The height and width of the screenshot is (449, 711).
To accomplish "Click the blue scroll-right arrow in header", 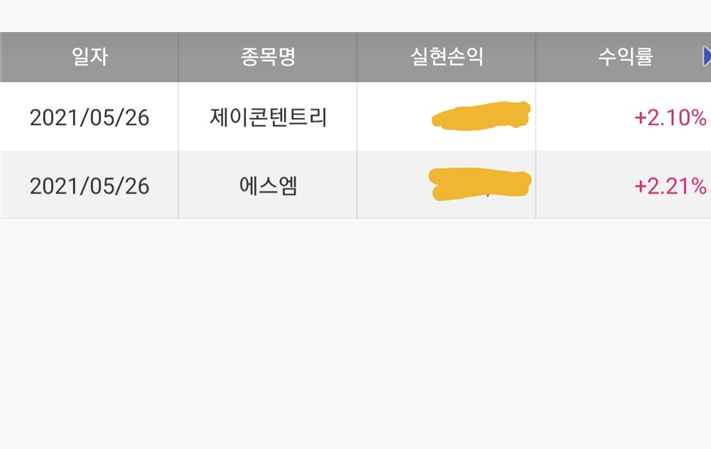I will 706,57.
